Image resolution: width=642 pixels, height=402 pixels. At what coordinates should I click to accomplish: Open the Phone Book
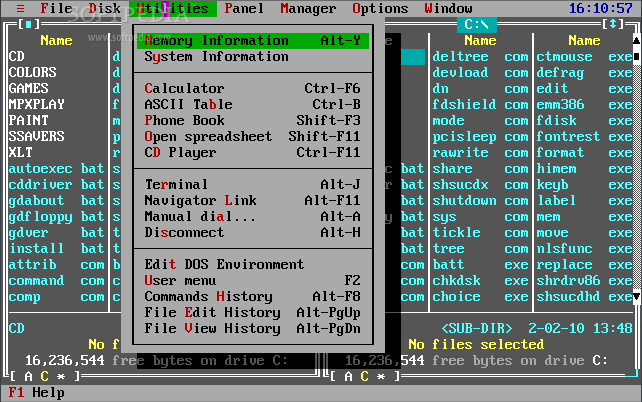[x=253, y=120]
